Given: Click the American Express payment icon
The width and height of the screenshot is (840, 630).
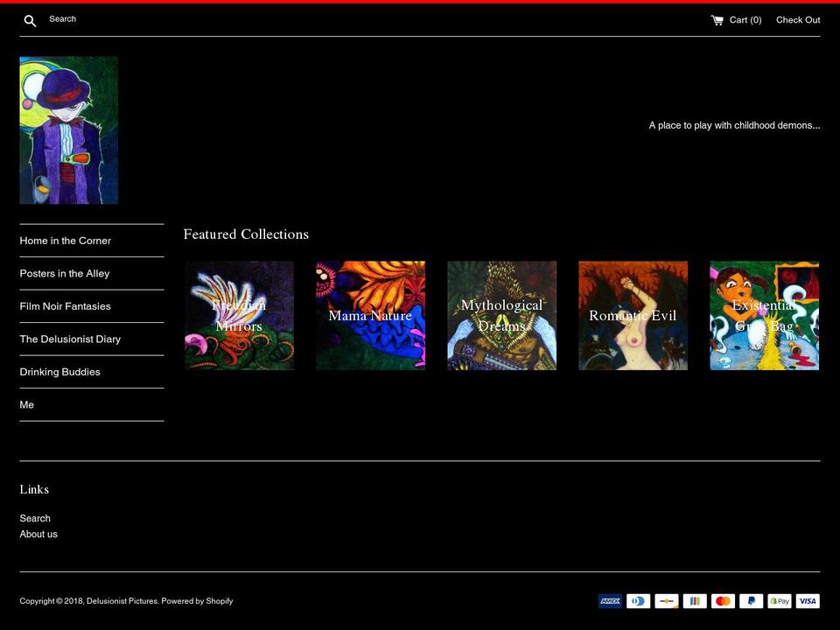Looking at the screenshot, I should pos(610,601).
